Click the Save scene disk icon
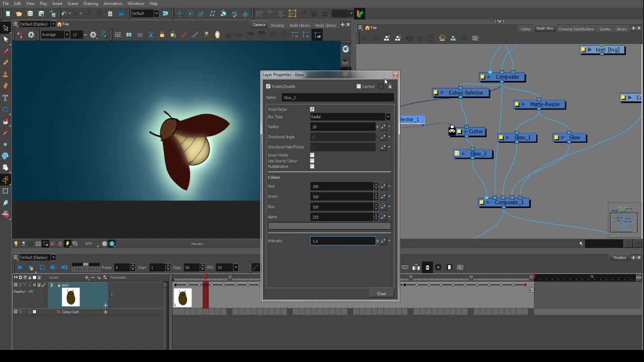 point(30,14)
